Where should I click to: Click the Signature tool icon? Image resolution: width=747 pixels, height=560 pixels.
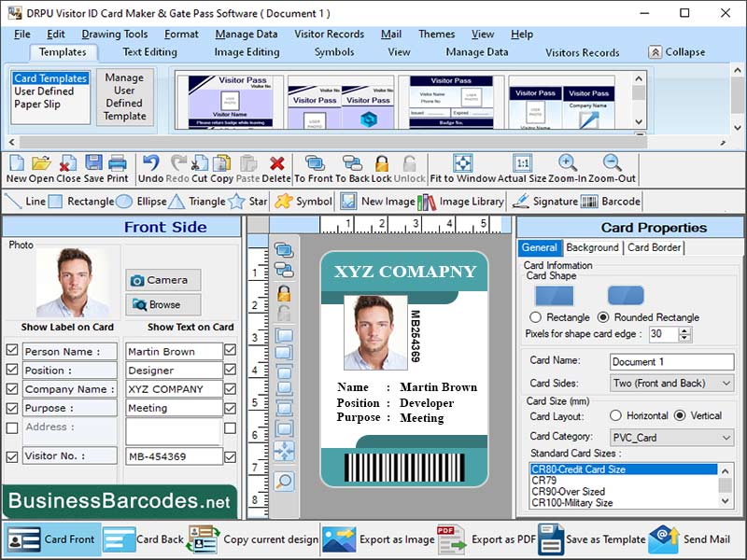click(x=520, y=201)
